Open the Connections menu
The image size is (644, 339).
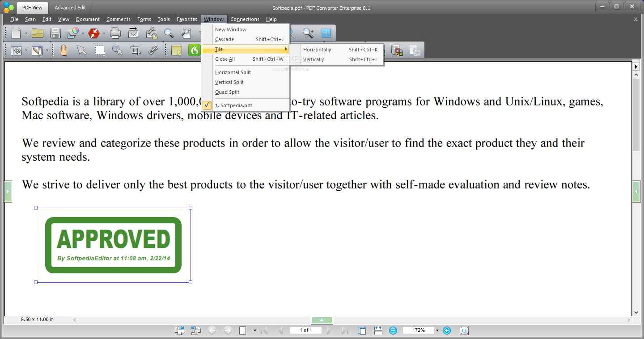245,19
